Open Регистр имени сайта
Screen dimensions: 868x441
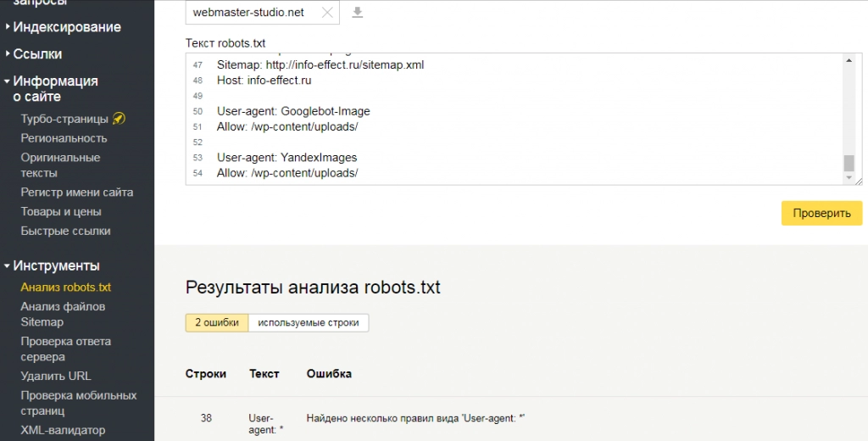point(77,193)
